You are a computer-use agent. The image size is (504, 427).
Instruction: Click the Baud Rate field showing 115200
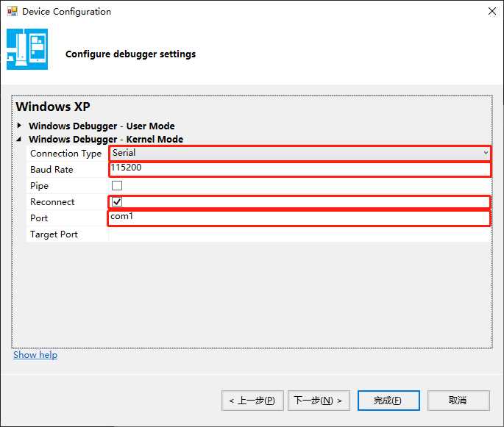point(299,169)
